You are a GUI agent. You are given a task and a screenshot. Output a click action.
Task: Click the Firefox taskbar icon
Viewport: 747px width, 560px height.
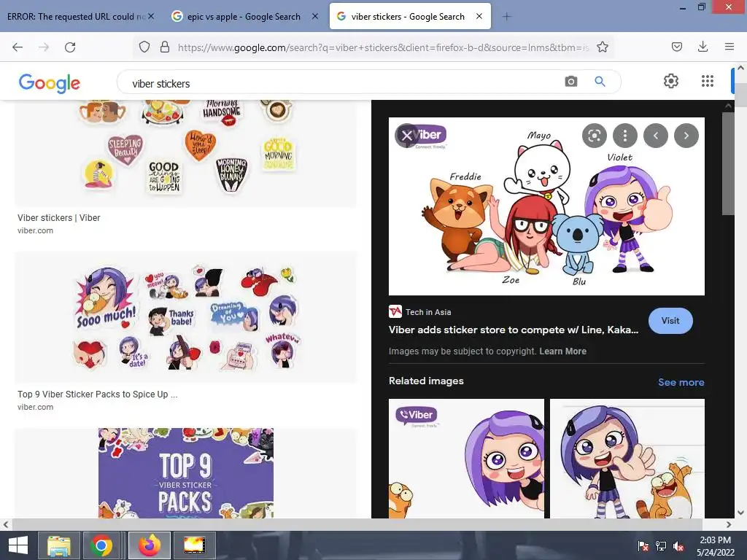pos(150,545)
